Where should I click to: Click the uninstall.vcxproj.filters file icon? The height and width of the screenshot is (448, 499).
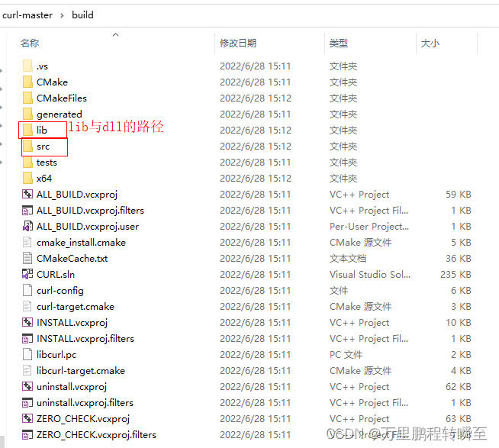[x=27, y=402]
